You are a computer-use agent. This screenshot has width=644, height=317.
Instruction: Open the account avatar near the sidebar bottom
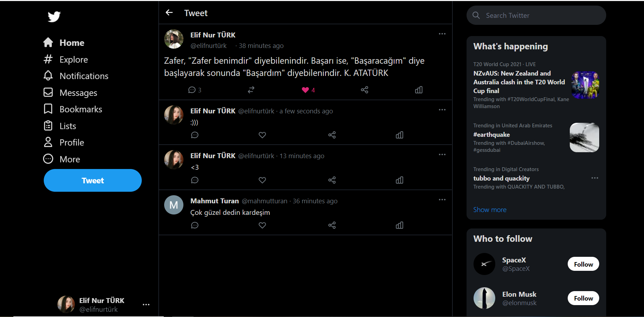[66, 304]
